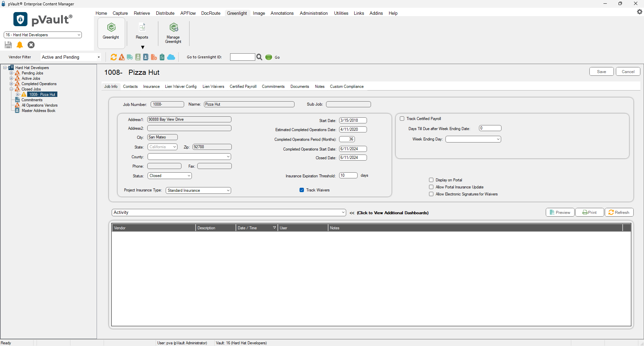The width and height of the screenshot is (644, 346).
Task: Check Allow Portal Insurance Update
Action: point(431,187)
